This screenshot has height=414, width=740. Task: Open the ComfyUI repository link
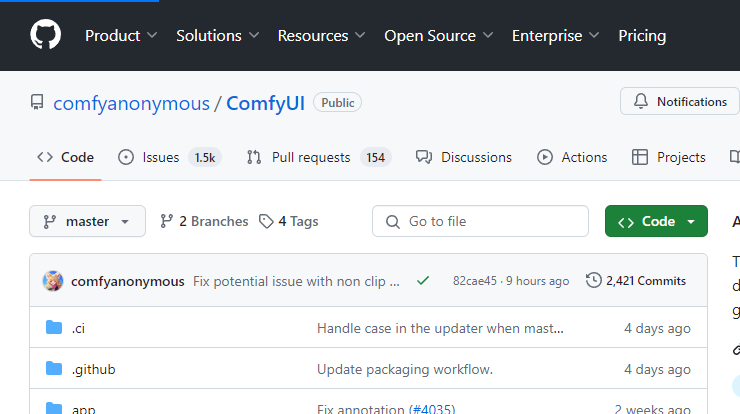(x=265, y=103)
